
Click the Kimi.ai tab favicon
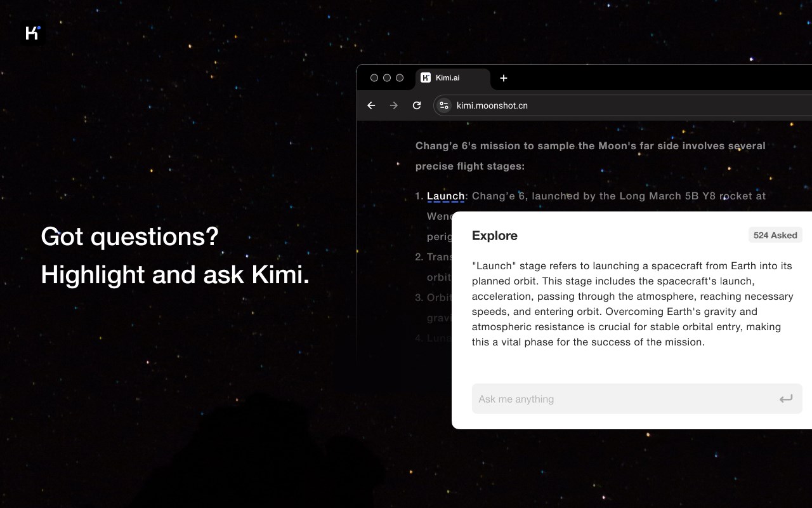pos(426,77)
